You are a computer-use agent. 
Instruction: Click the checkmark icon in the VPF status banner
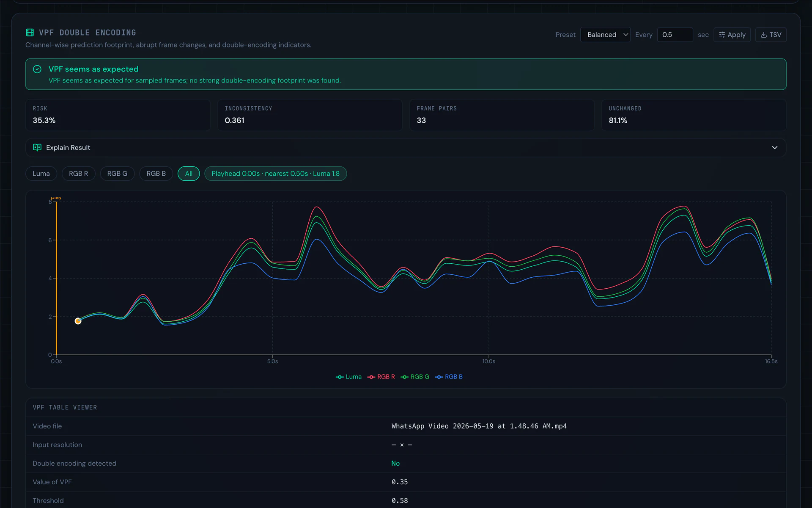click(37, 69)
